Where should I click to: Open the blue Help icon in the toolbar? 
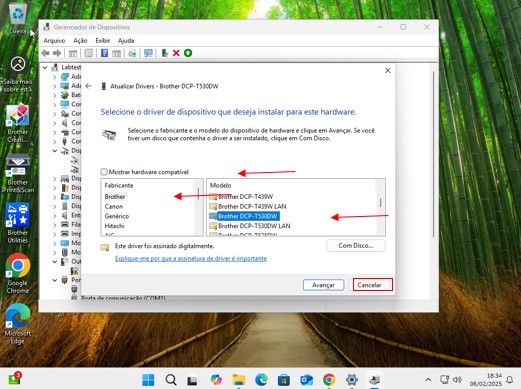coord(104,53)
